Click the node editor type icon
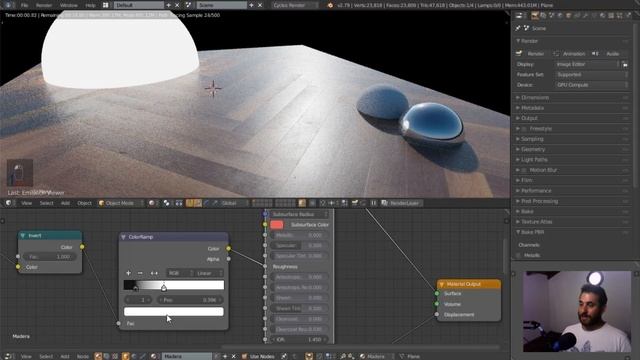The height and width of the screenshot is (360, 640). tap(9, 356)
